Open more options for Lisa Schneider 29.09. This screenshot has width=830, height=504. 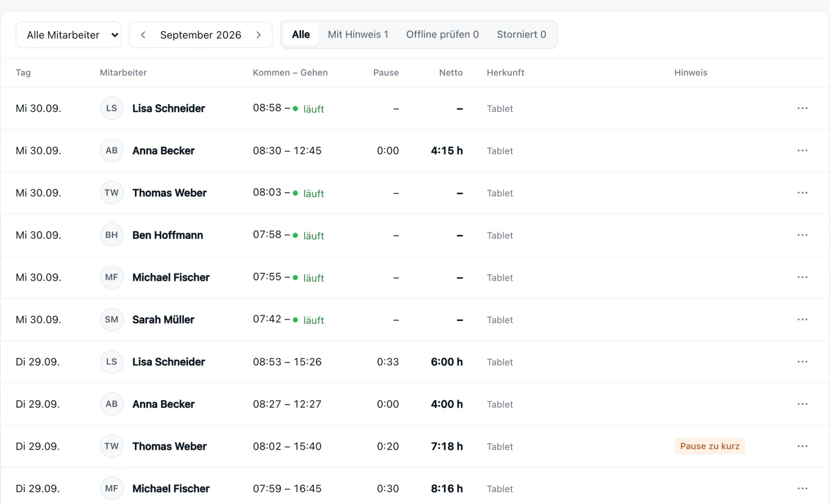tap(803, 362)
